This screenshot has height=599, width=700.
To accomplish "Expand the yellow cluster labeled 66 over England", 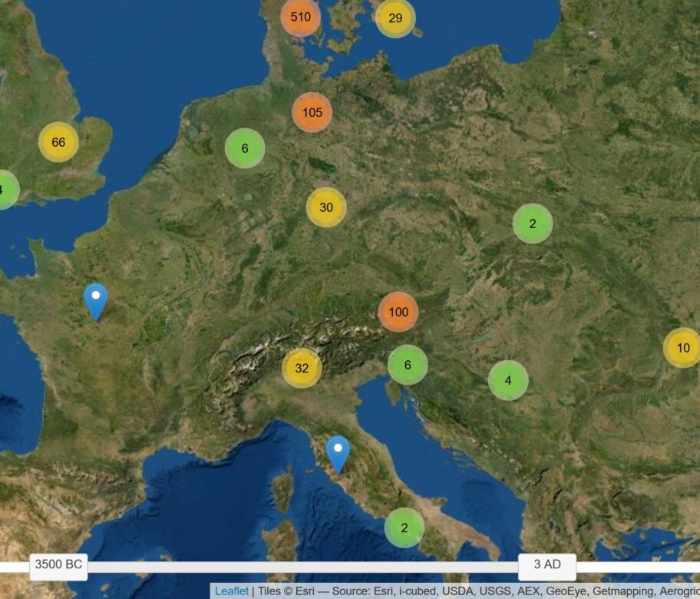I will click(58, 142).
